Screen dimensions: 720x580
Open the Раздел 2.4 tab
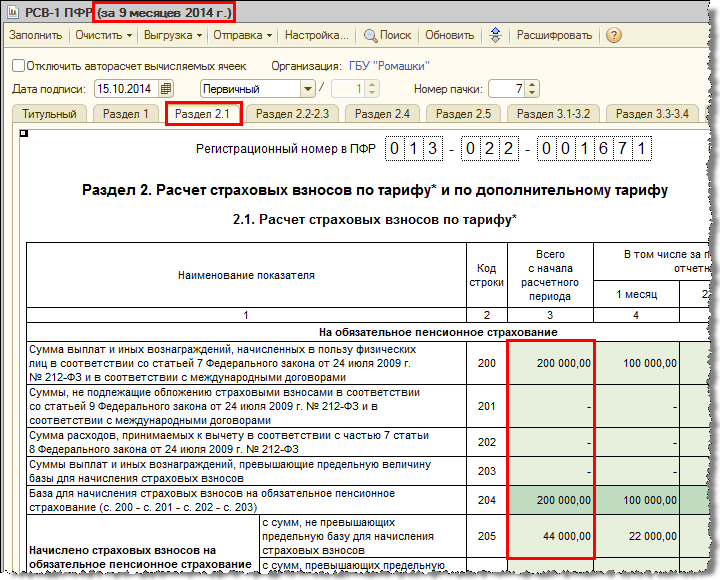pos(382,114)
